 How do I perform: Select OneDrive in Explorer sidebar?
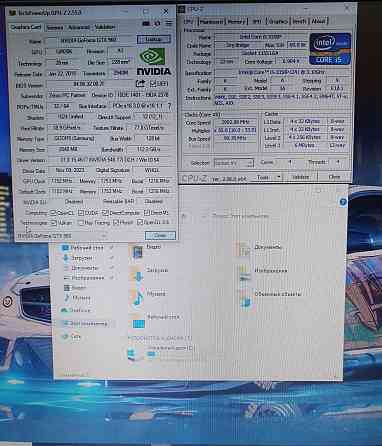pyautogui.click(x=79, y=310)
